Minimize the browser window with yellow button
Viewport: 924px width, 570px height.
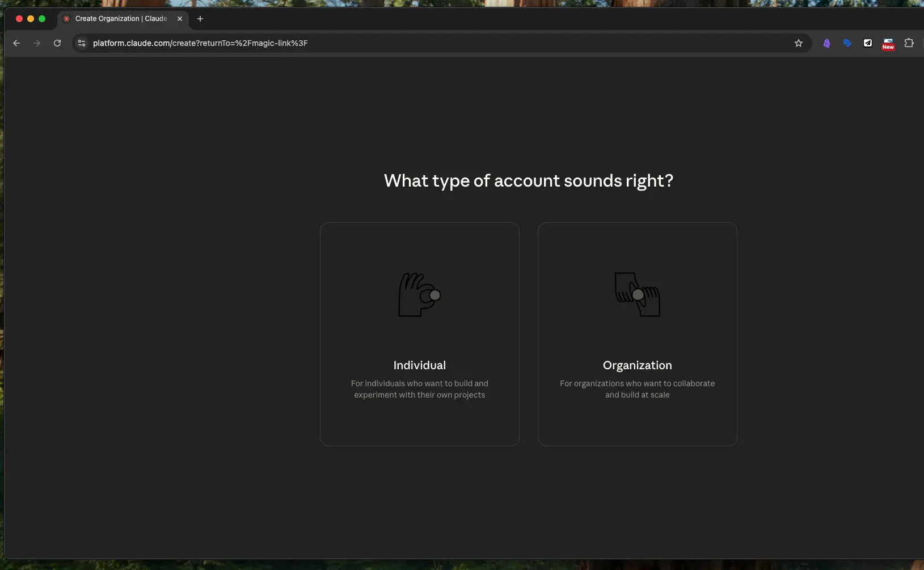pos(31,19)
